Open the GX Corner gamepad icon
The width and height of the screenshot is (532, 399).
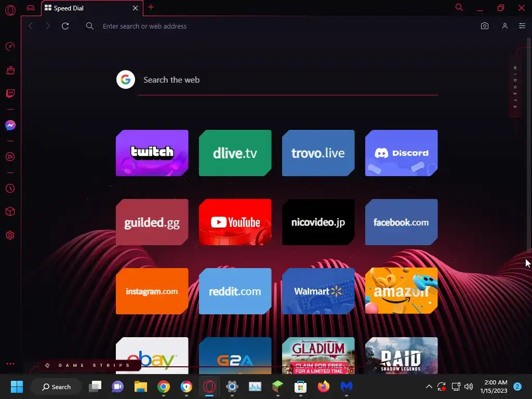[x=31, y=8]
